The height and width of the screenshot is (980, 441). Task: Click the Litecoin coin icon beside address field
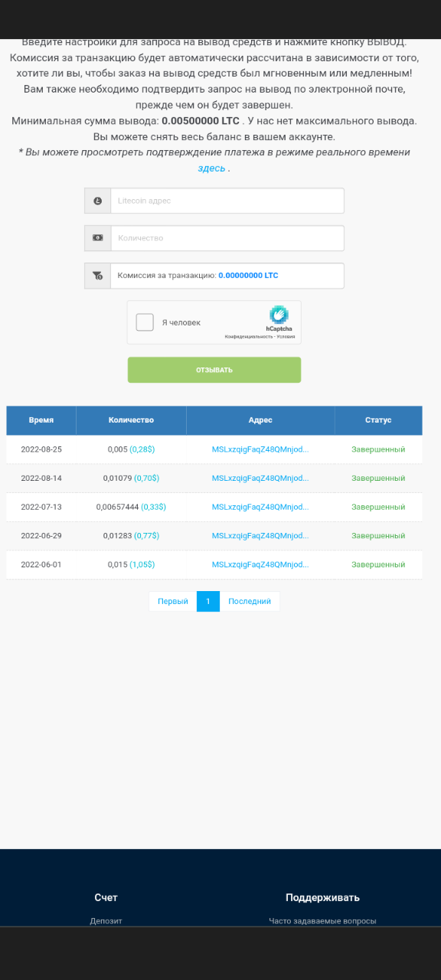pos(97,201)
